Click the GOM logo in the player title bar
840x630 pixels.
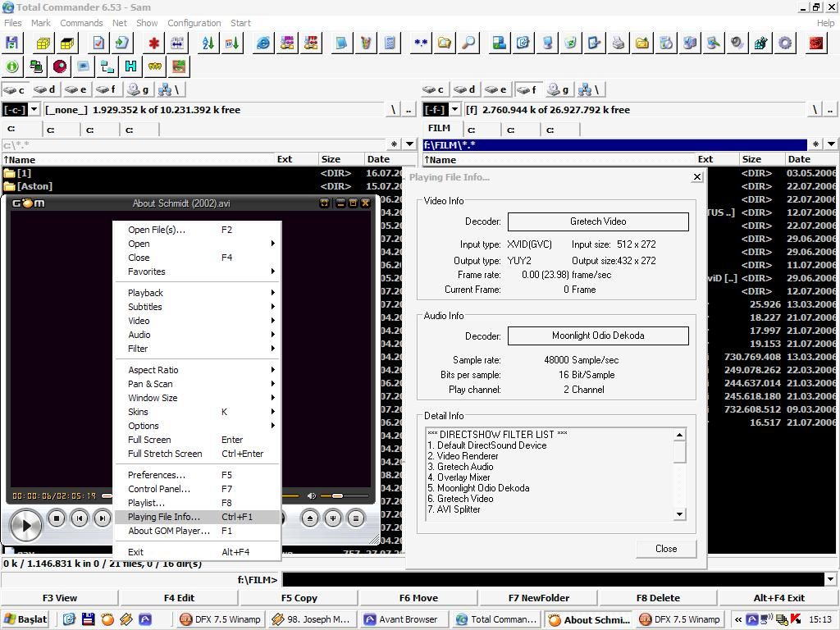coord(29,203)
